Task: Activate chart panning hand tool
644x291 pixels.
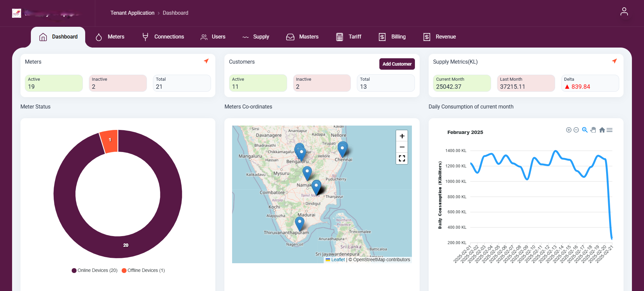Action: [x=593, y=130]
